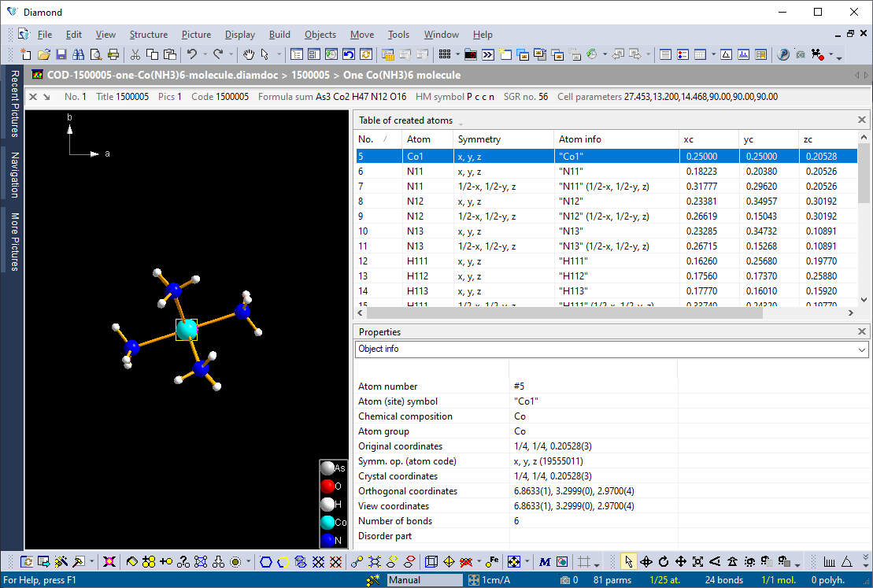The height and width of the screenshot is (588, 873).
Task: Close the Table of created atoms panel
Action: click(862, 120)
